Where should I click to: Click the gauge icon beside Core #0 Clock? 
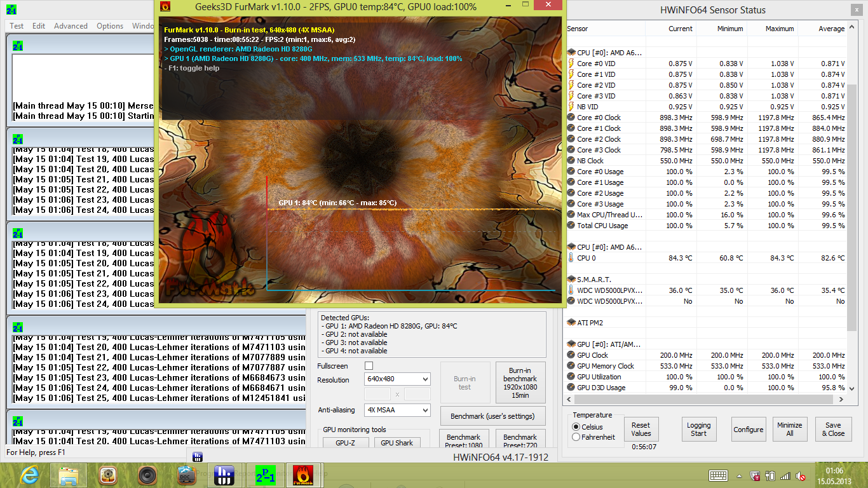pos(571,118)
